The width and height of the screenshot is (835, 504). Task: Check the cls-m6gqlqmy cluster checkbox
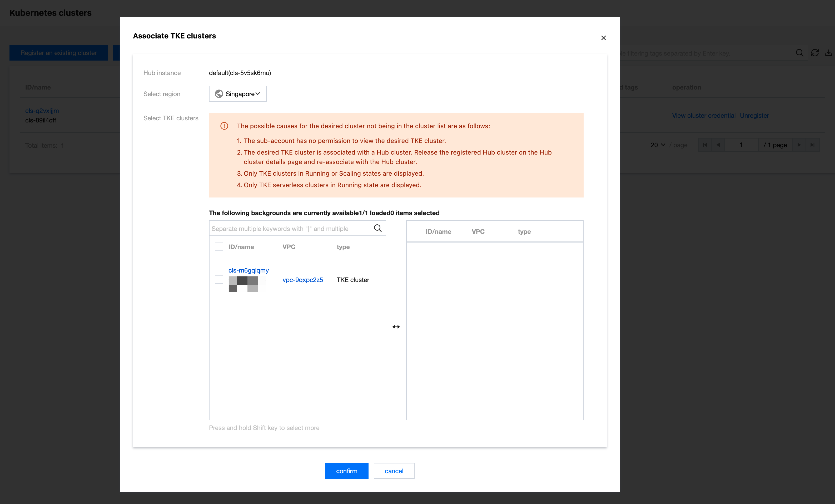click(219, 280)
